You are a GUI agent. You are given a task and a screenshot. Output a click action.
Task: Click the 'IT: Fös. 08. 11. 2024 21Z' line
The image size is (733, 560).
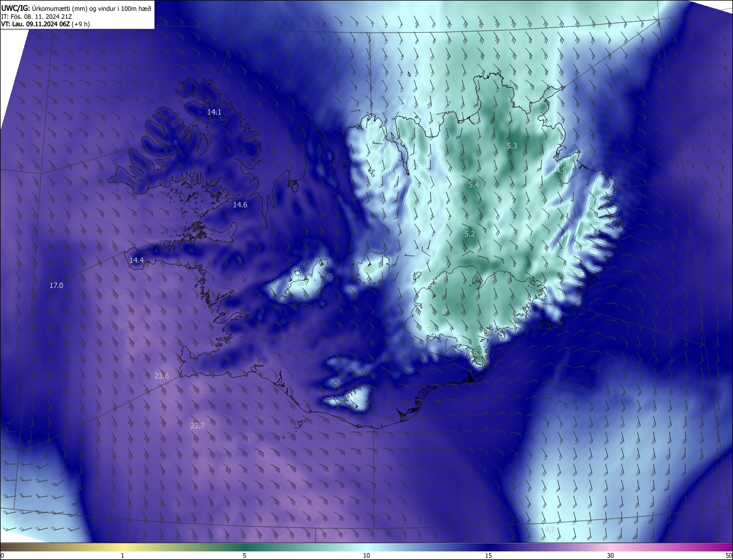tap(36, 16)
